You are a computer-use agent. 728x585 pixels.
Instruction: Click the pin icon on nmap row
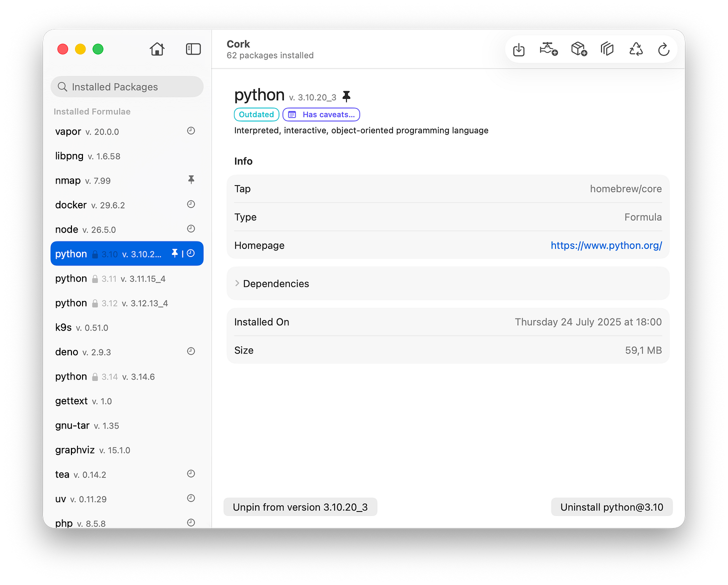pos(191,180)
